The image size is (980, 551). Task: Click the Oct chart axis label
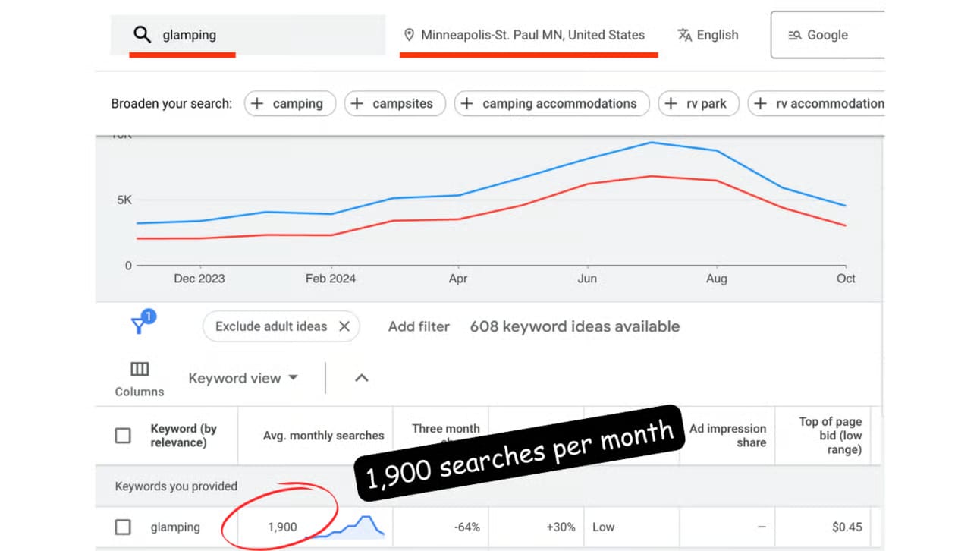(x=846, y=279)
